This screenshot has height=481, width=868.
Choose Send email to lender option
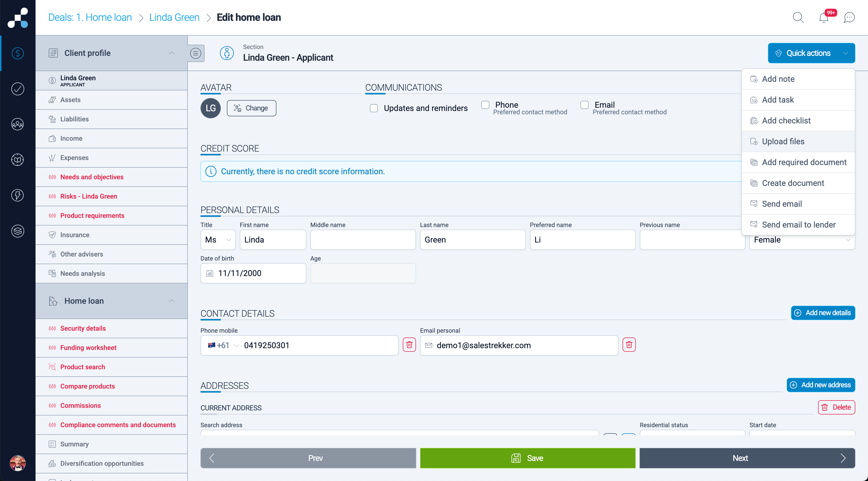[x=799, y=225]
